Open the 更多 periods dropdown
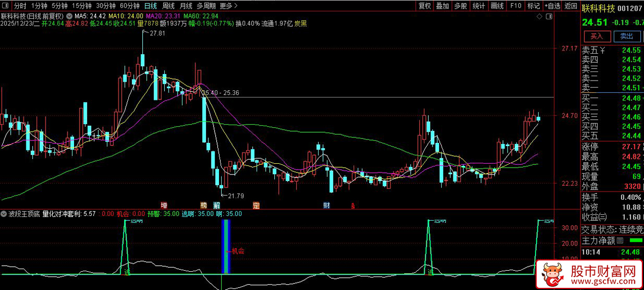Screen dimensions: 644x290 pos(229,6)
